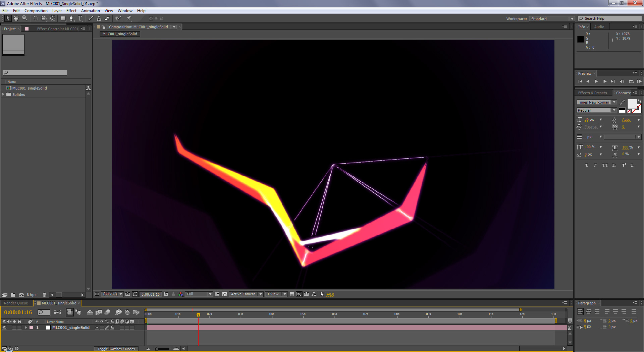The image size is (644, 352).
Task: Click the 8 bpc color depth button
Action: [x=32, y=295]
